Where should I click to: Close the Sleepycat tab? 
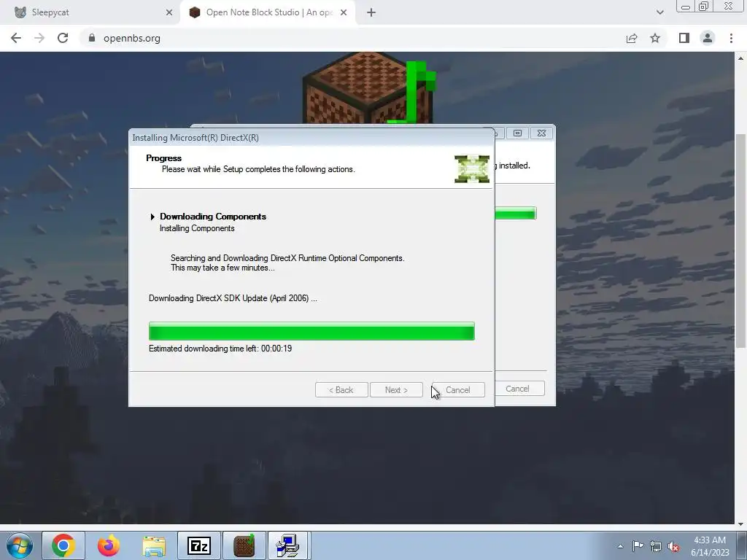169,13
